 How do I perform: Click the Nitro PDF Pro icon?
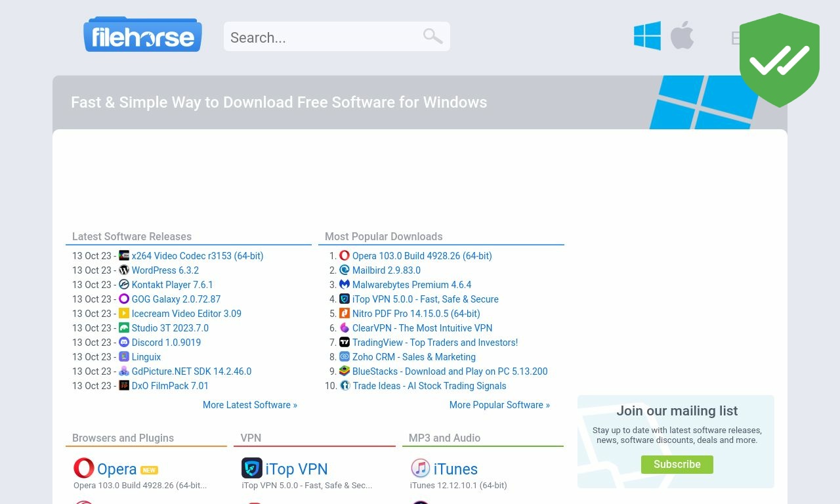click(x=345, y=313)
